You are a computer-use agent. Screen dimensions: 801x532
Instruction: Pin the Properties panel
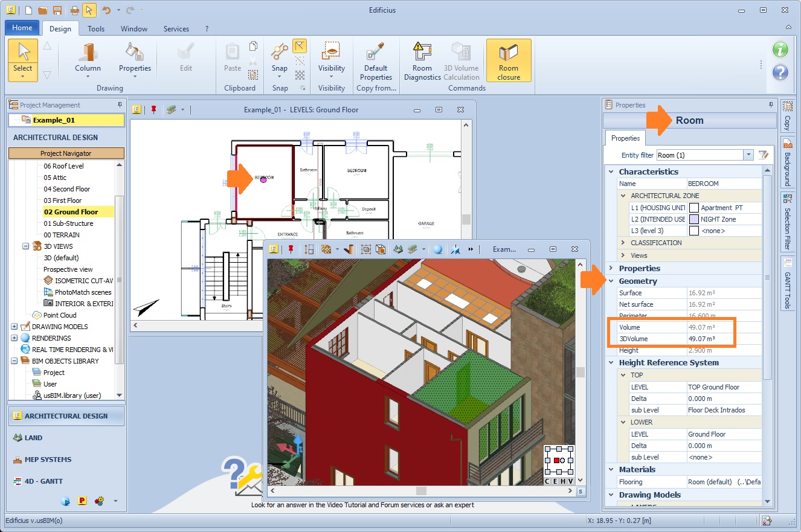point(771,105)
